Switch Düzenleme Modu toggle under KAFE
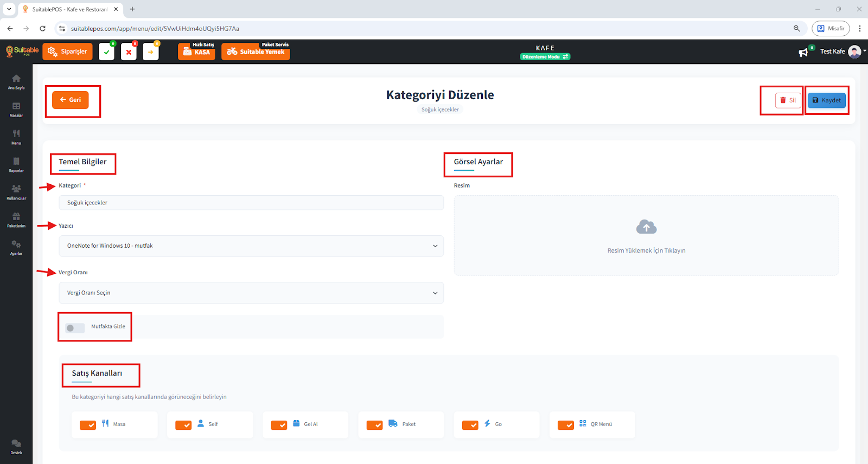 tap(545, 56)
